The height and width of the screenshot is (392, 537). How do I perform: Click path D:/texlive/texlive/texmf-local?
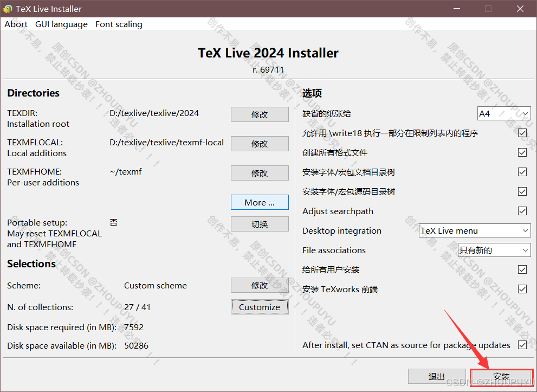tap(166, 142)
